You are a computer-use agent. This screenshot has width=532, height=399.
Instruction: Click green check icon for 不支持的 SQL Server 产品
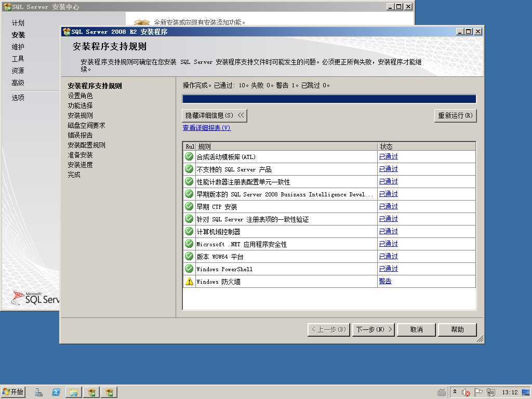[x=189, y=169]
